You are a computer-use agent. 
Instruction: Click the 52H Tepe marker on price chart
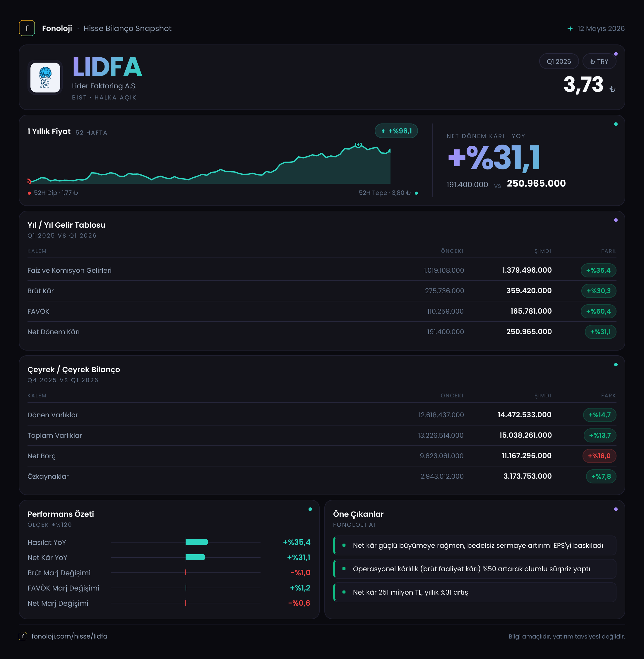tap(358, 145)
